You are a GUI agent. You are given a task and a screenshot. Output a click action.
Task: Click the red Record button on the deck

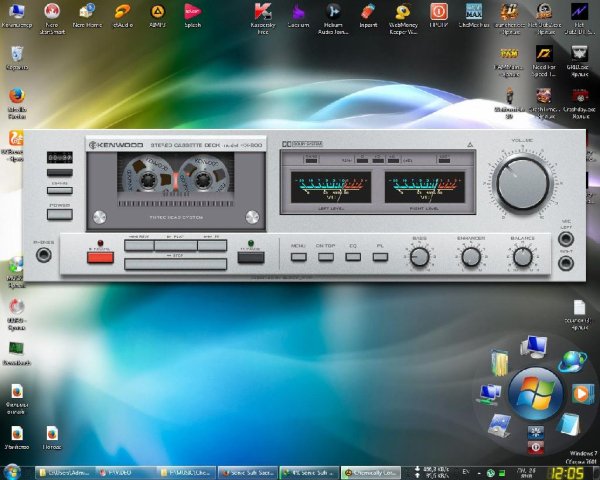pyautogui.click(x=100, y=257)
